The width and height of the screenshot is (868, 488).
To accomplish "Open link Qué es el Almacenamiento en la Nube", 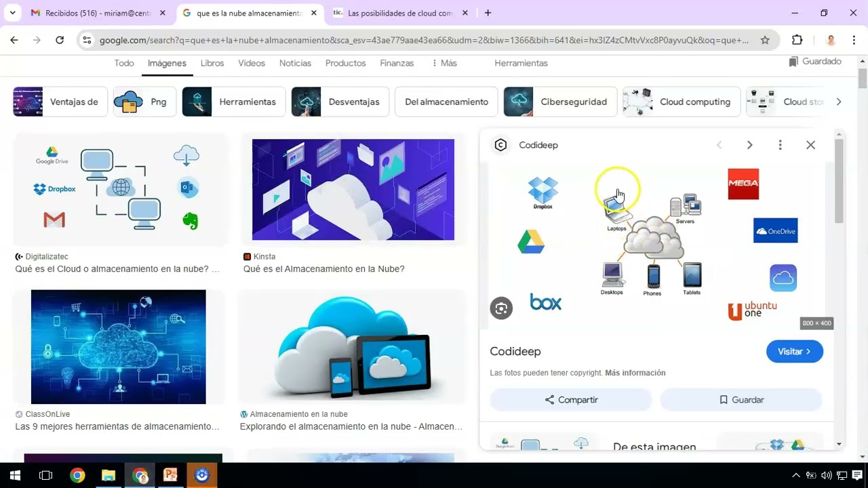I will [x=324, y=269].
